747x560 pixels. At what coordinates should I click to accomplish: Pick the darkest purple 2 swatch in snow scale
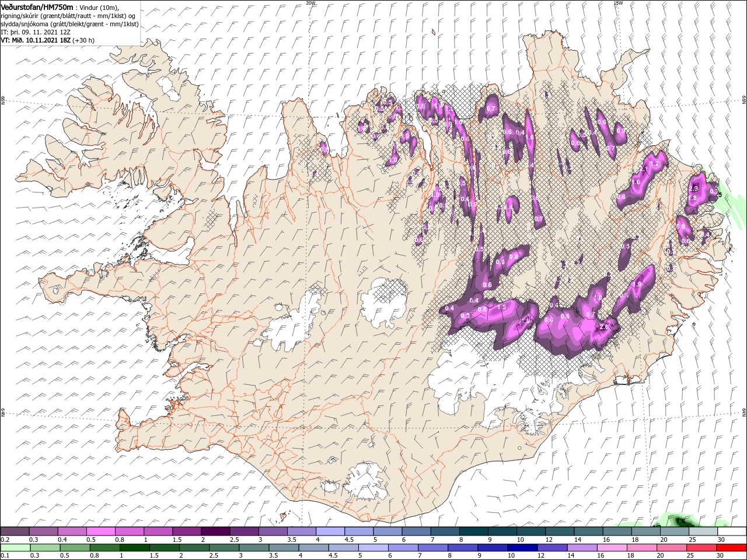point(215,531)
